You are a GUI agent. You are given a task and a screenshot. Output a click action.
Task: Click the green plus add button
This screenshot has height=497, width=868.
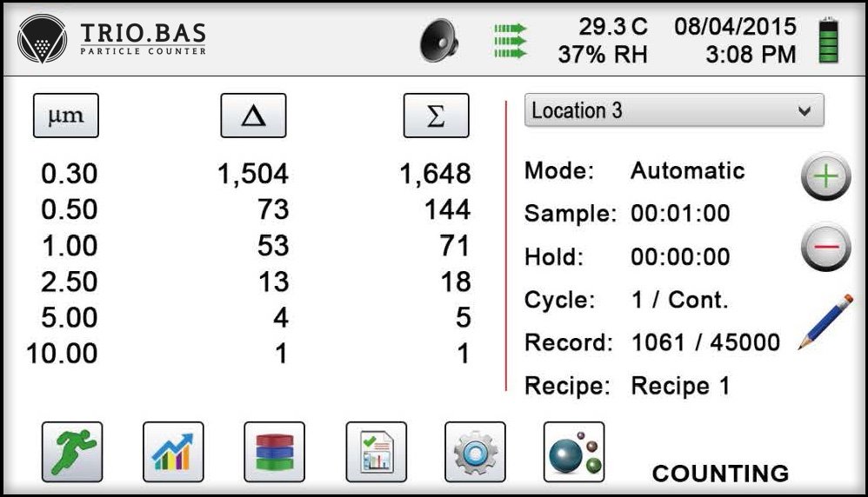(x=825, y=176)
